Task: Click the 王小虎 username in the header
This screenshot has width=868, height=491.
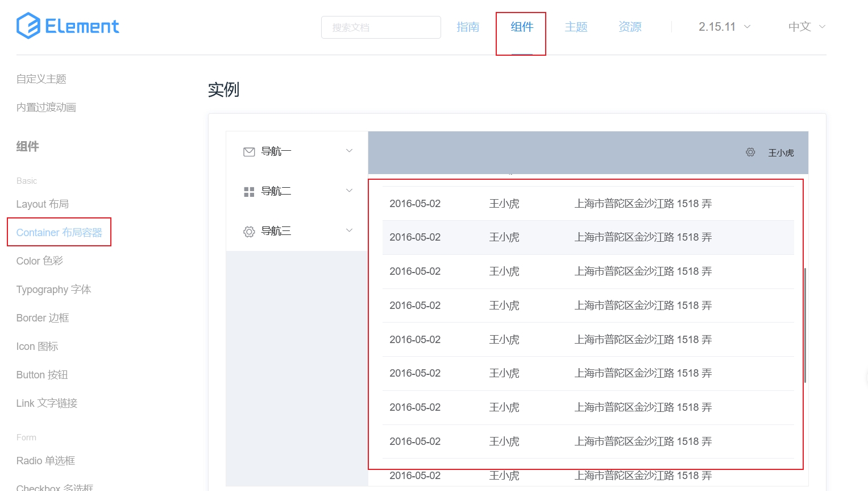Action: point(781,153)
